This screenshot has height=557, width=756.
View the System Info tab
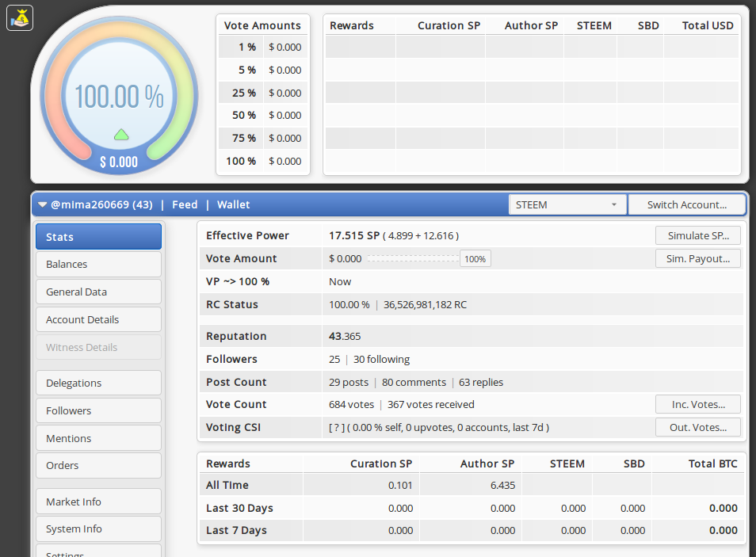[x=98, y=528]
